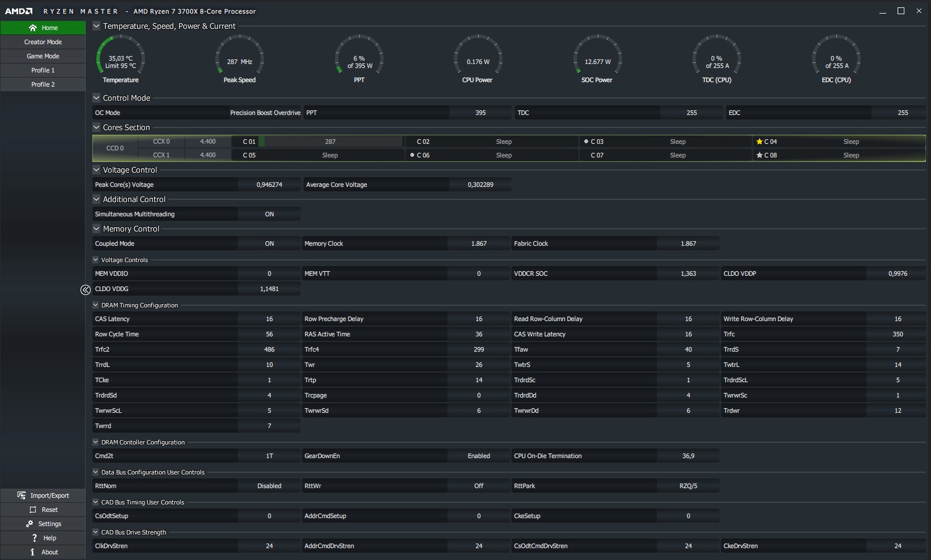Collapse the Voltage Controls subsection

pyautogui.click(x=96, y=260)
